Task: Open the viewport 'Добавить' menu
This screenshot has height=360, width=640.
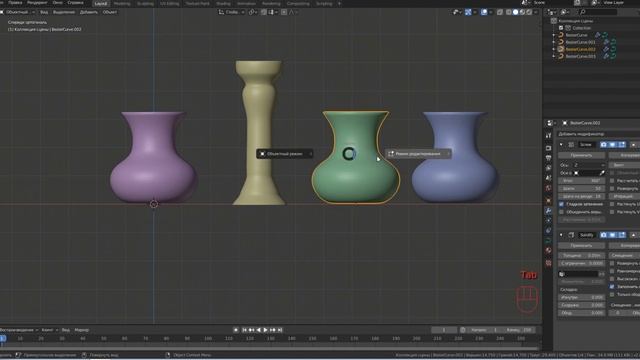Action: [x=89, y=12]
